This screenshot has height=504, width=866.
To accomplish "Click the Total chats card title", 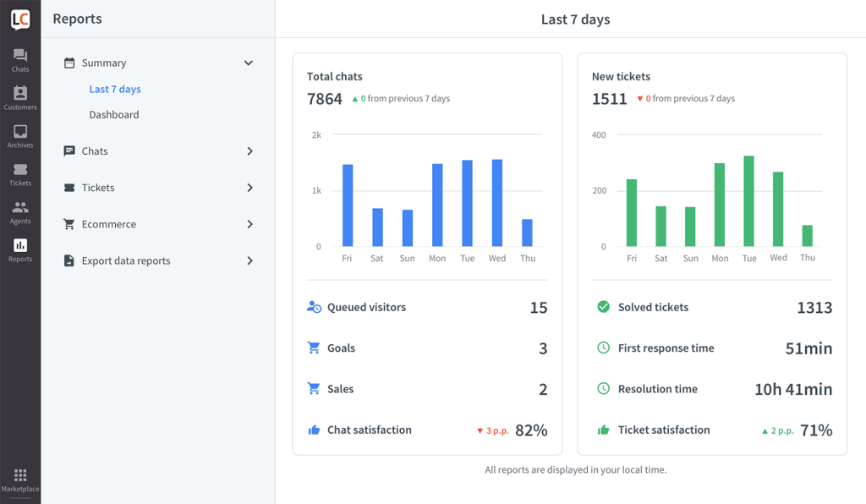I will (x=335, y=77).
